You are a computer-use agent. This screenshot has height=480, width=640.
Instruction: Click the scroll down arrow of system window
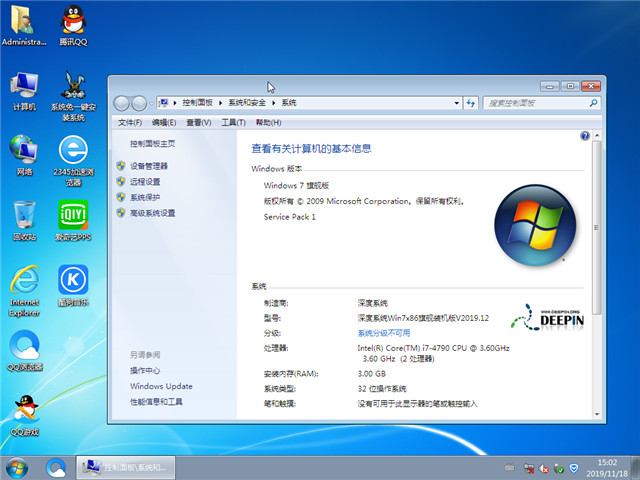pyautogui.click(x=597, y=414)
